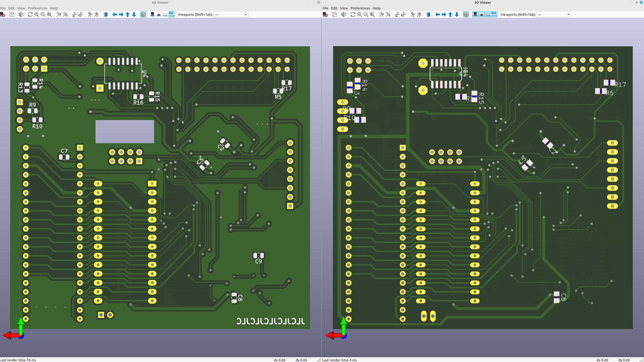Copy 3D image in right viewer
Image resolution: width=644 pixels, height=362 pixels.
click(x=335, y=14)
